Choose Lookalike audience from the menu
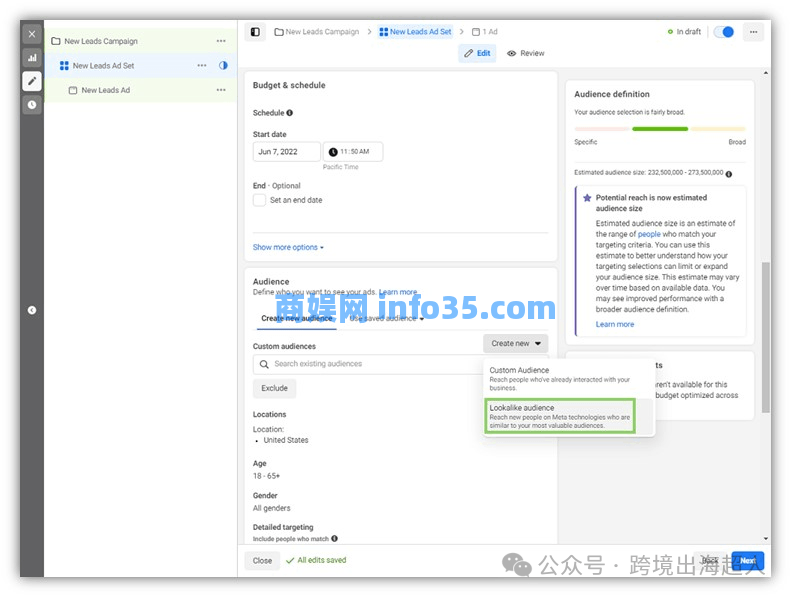The image size is (791, 597). click(x=560, y=416)
